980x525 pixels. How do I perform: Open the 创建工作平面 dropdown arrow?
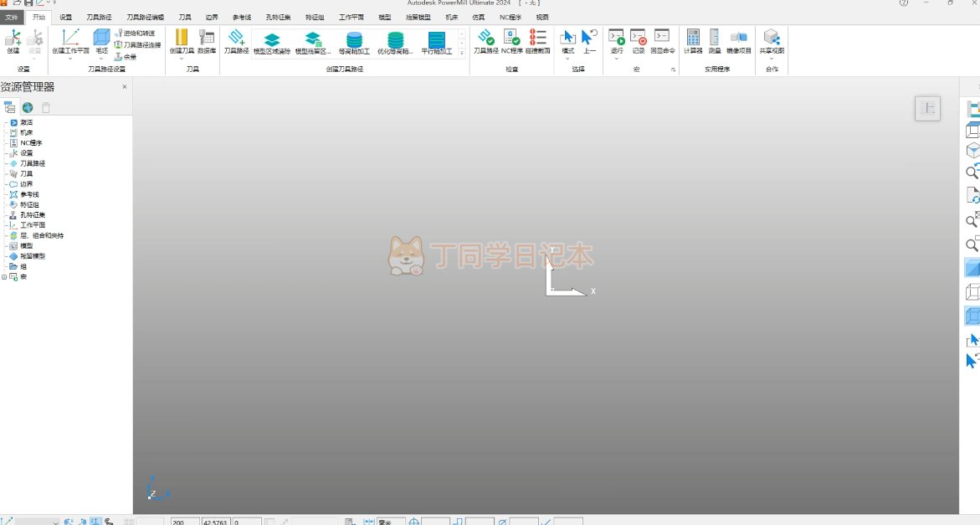click(70, 59)
